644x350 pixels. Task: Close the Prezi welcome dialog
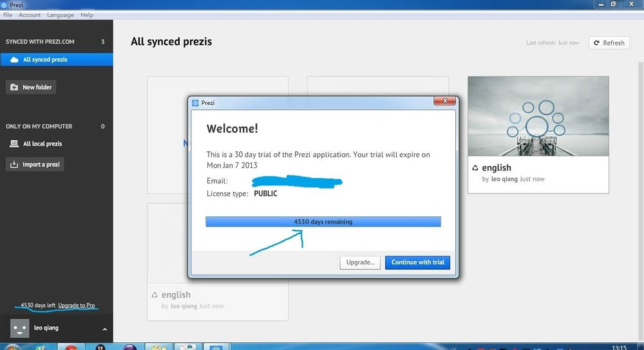pos(444,101)
